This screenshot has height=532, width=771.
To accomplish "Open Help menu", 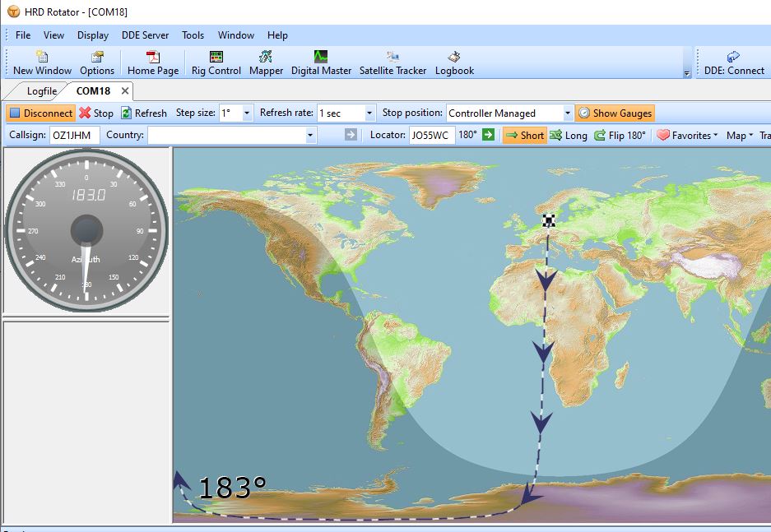I will tap(277, 35).
